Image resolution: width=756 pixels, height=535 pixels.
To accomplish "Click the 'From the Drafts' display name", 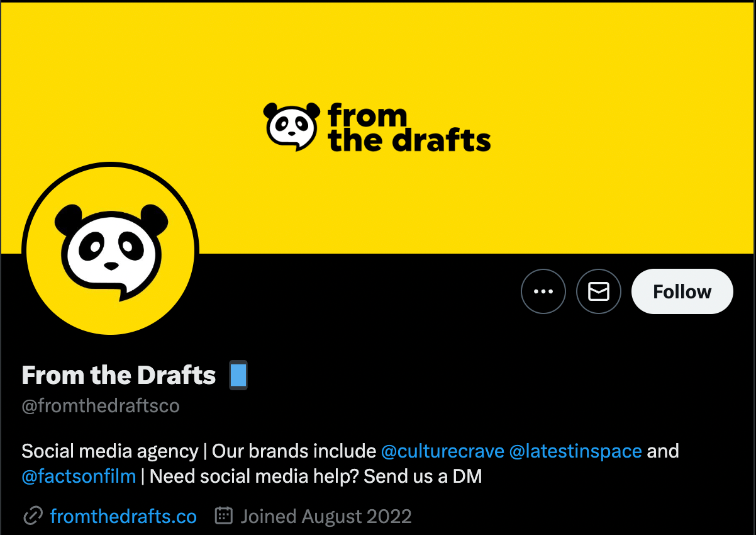I will pos(119,375).
